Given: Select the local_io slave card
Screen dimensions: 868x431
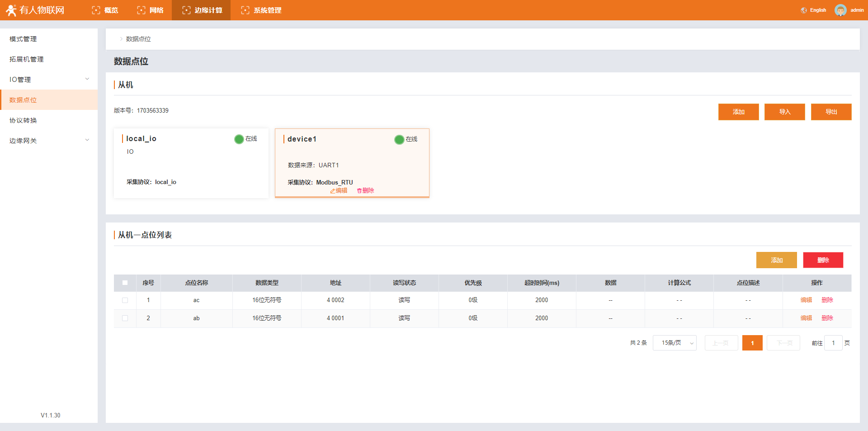Looking at the screenshot, I should 191,163.
